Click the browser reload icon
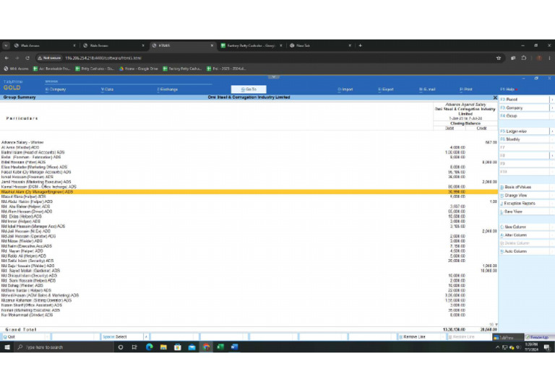This screenshot has width=555, height=392. 27,58
